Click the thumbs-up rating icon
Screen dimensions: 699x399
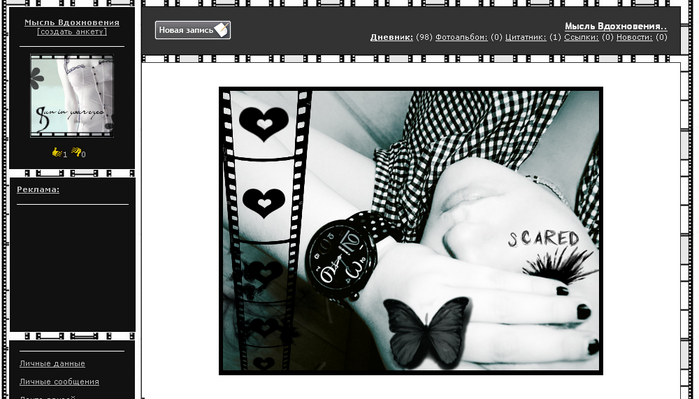pos(57,152)
